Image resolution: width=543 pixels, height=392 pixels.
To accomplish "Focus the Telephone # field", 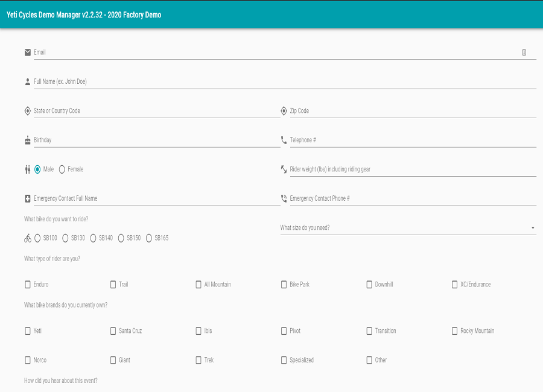I will pyautogui.click(x=413, y=140).
